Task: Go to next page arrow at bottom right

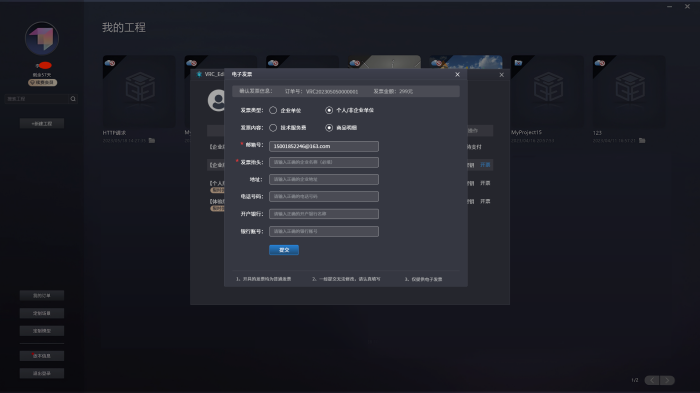Action: pos(667,380)
